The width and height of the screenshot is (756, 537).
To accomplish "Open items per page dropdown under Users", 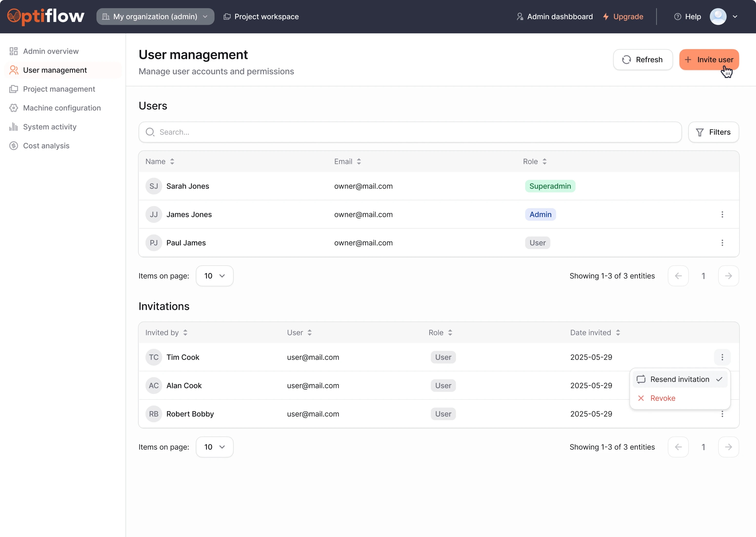I will point(214,275).
